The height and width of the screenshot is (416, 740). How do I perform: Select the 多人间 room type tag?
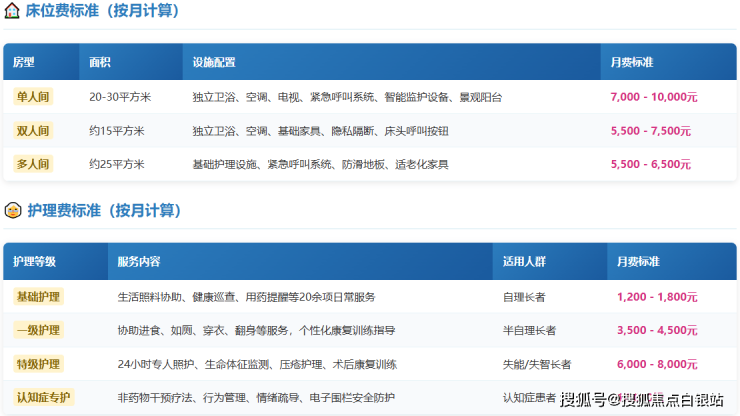33,164
